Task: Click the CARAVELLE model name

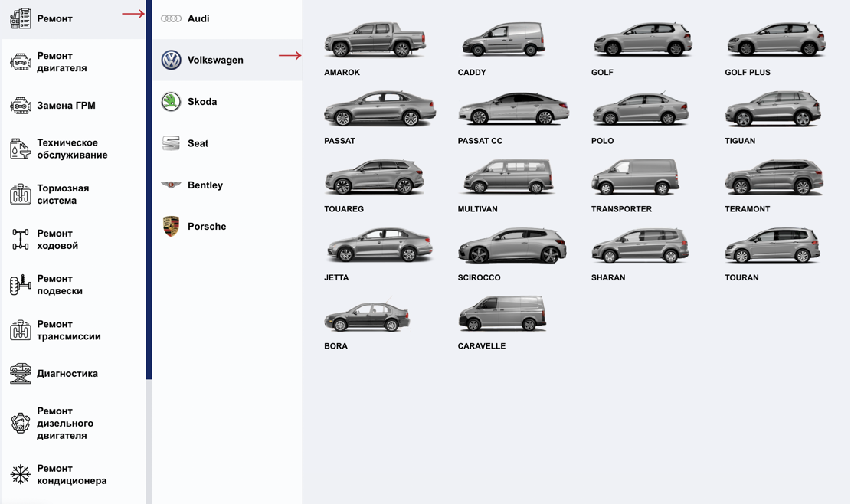Action: click(x=481, y=345)
